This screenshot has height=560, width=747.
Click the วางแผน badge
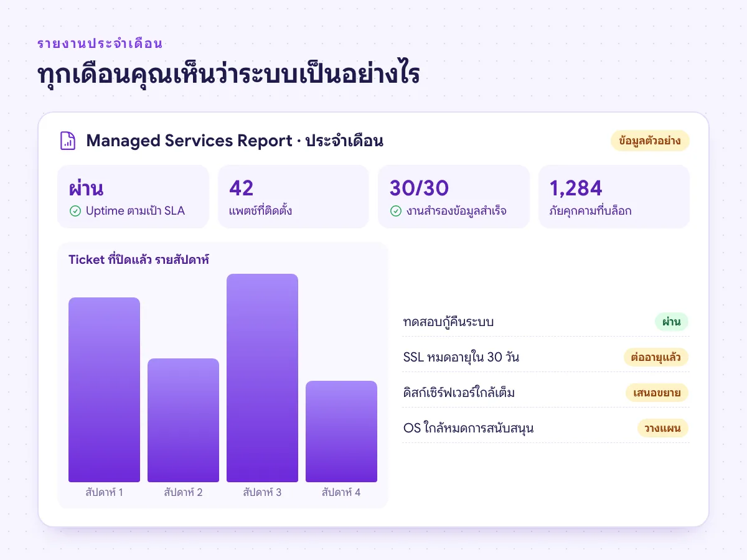point(662,429)
